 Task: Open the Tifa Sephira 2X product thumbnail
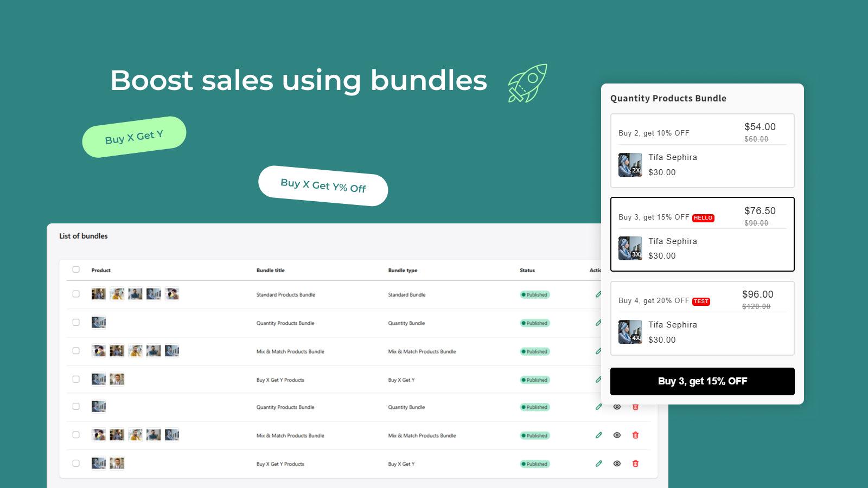630,164
